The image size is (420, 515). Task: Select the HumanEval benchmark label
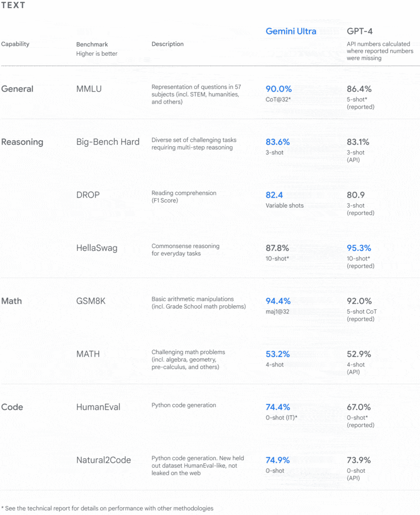coord(98,407)
